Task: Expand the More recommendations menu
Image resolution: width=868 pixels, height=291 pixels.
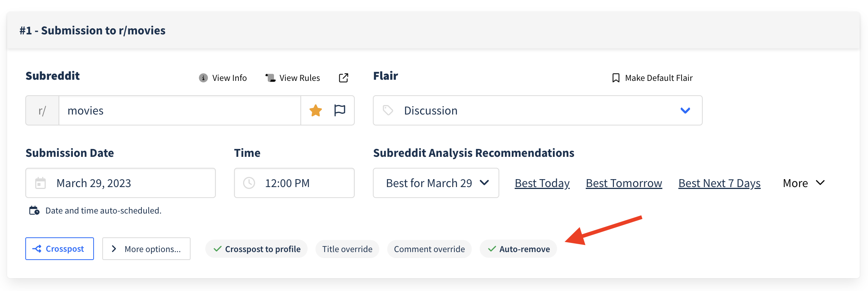Action: [804, 183]
